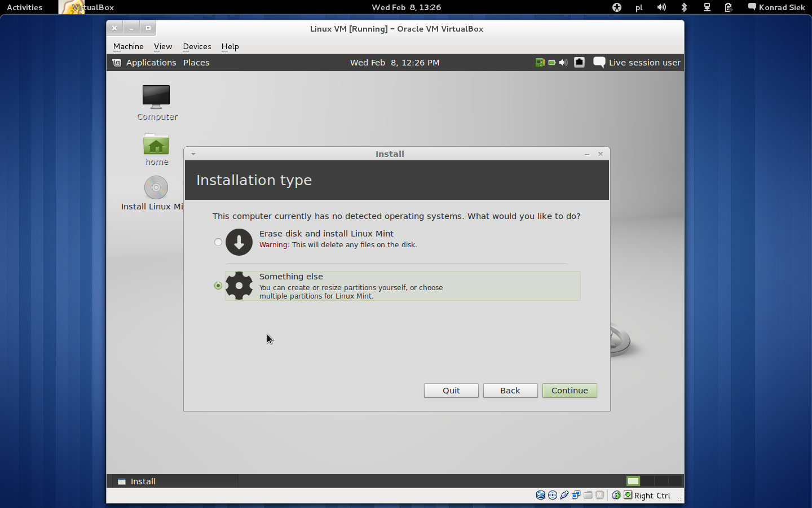Select the Something else radio button
Screen dimensions: 812x508
(218, 286)
